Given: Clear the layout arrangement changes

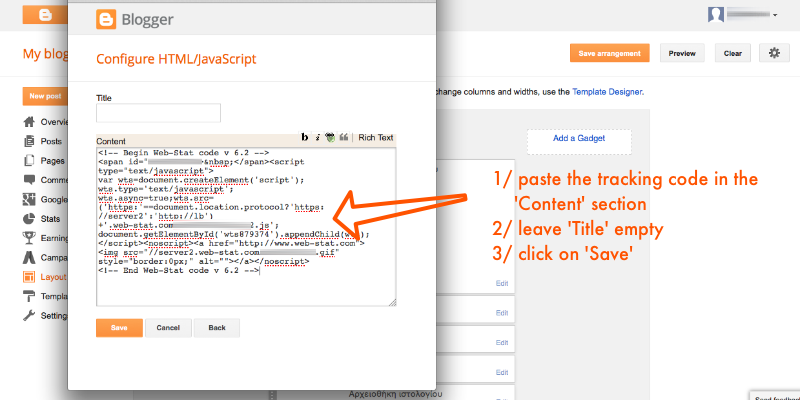Looking at the screenshot, I should pos(733,53).
